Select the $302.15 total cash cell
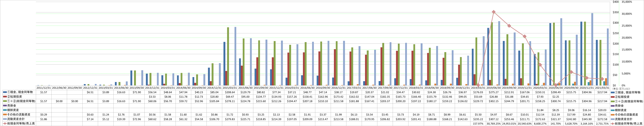The image size is (644, 126). pos(494,101)
